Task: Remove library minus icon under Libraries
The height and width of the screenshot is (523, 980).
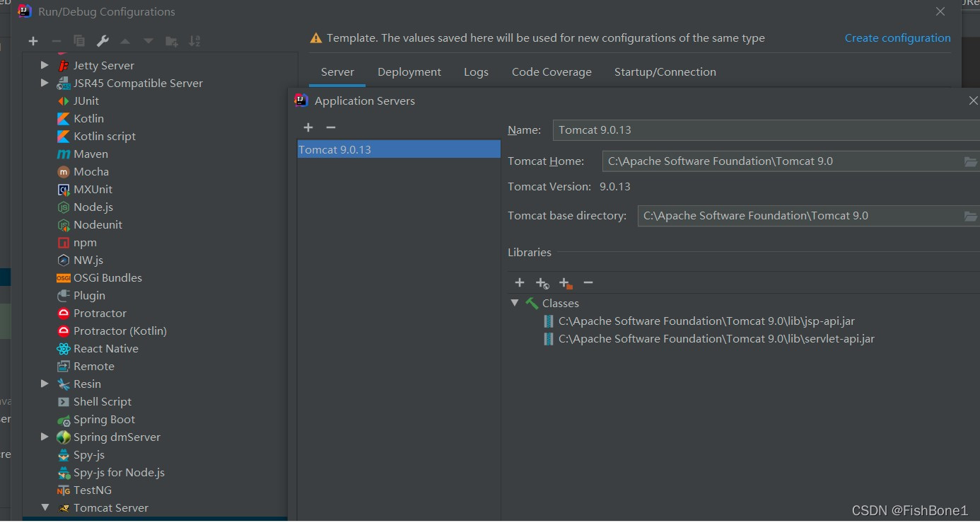Action: [588, 282]
